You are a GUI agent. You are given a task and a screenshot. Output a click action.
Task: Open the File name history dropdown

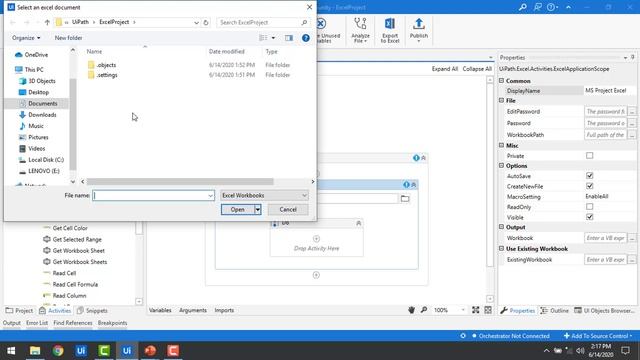210,196
